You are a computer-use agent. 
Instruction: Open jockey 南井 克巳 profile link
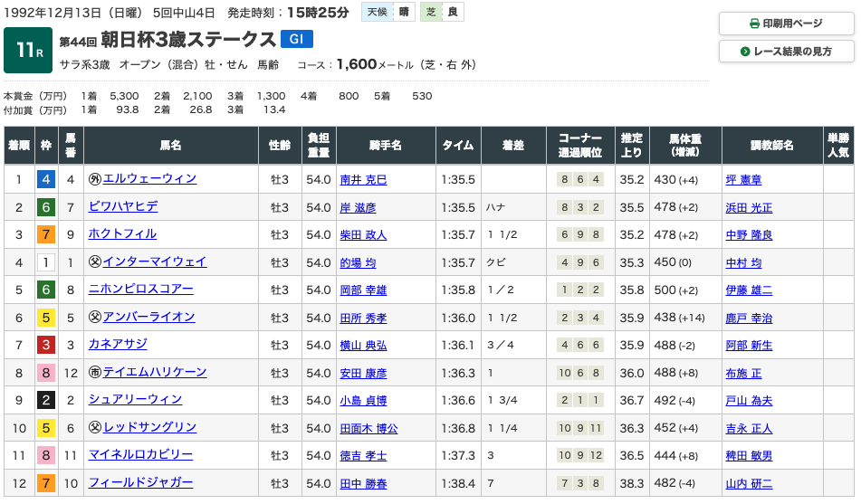[364, 180]
